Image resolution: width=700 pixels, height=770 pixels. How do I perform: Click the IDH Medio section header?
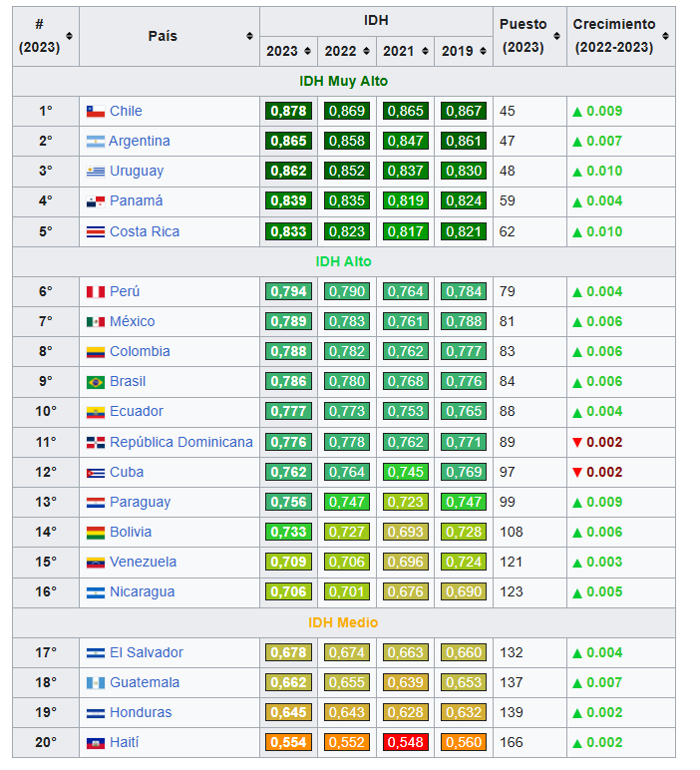[343, 623]
